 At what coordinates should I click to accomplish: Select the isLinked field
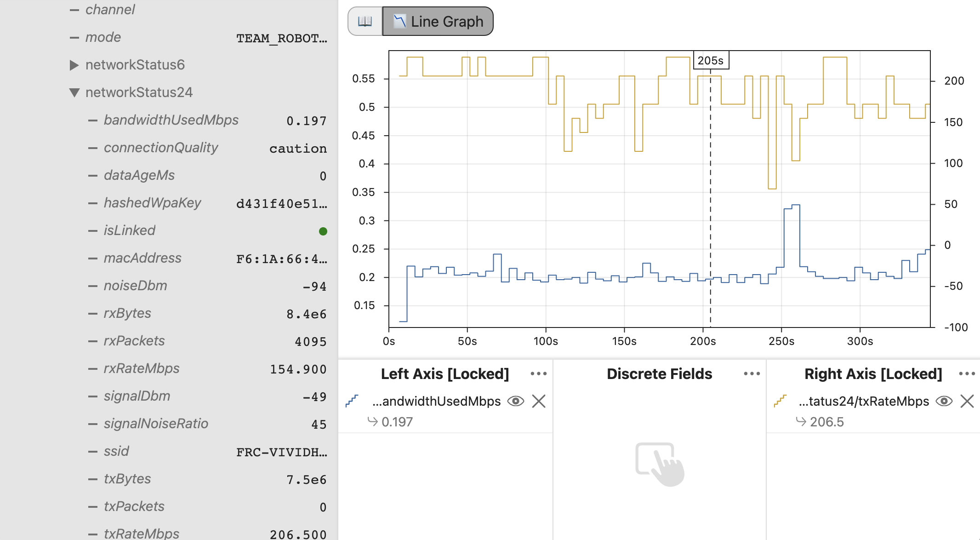click(130, 230)
